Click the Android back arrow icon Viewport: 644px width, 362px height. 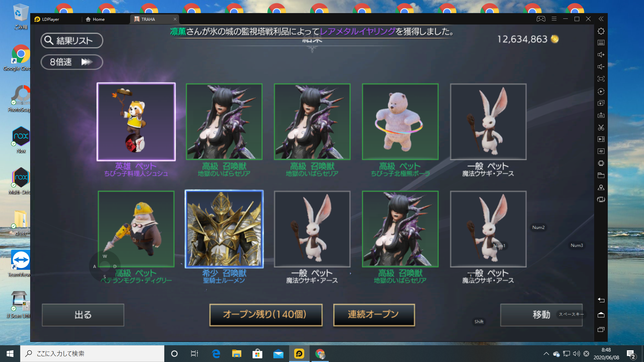click(x=601, y=300)
